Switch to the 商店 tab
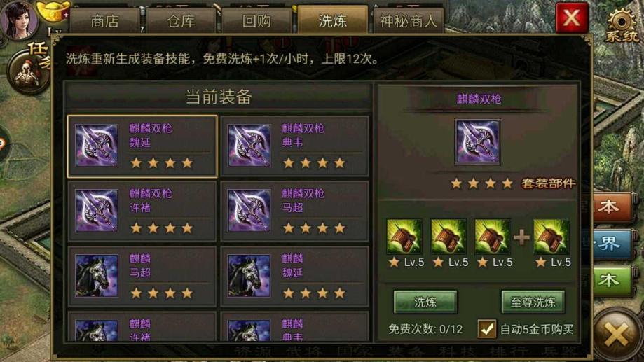This screenshot has height=362, width=644. 104,20
